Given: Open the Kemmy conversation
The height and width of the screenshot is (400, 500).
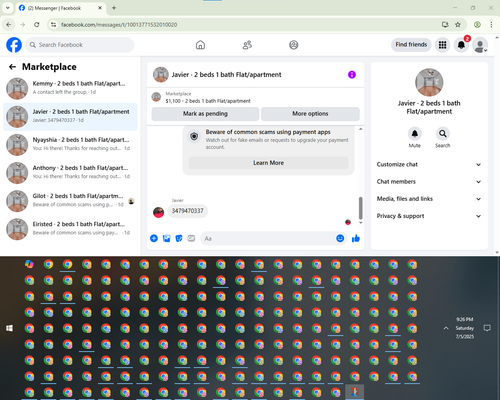Looking at the screenshot, I should 70,88.
